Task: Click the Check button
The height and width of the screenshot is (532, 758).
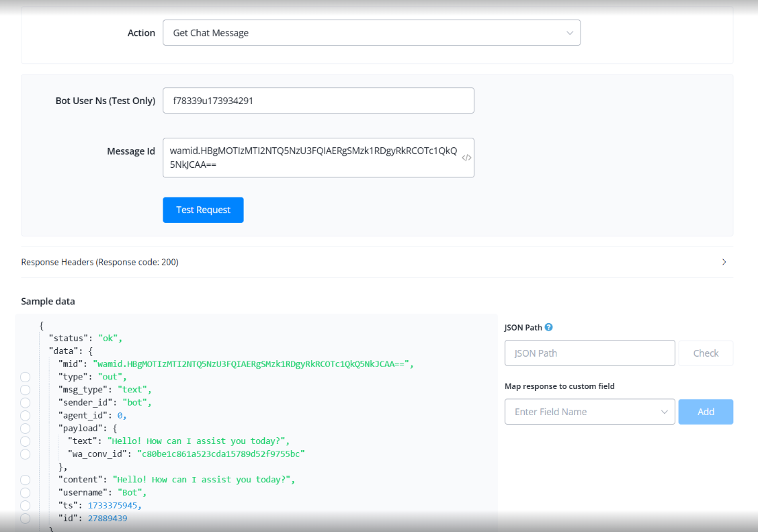Action: 705,353
